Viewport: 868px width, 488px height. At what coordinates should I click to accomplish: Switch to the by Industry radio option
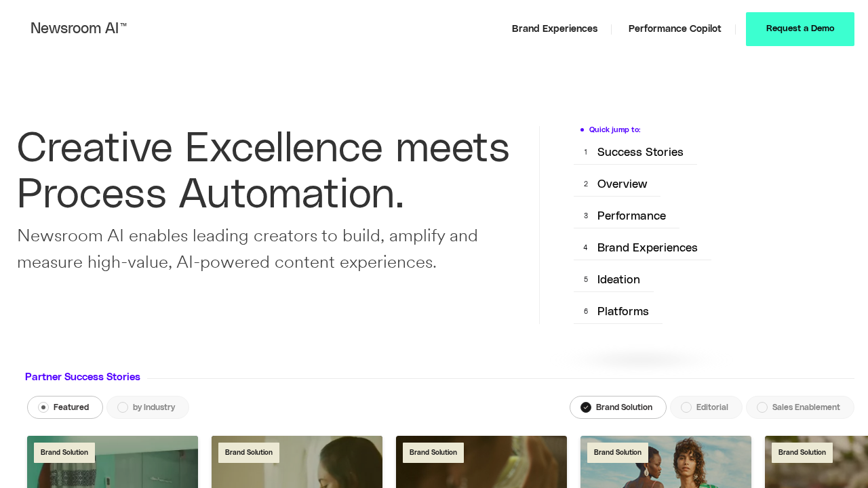coord(147,407)
